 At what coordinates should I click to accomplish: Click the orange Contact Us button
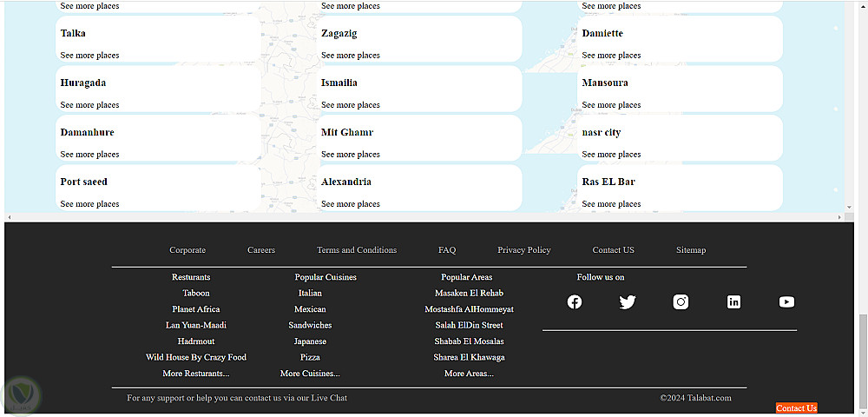coord(796,408)
